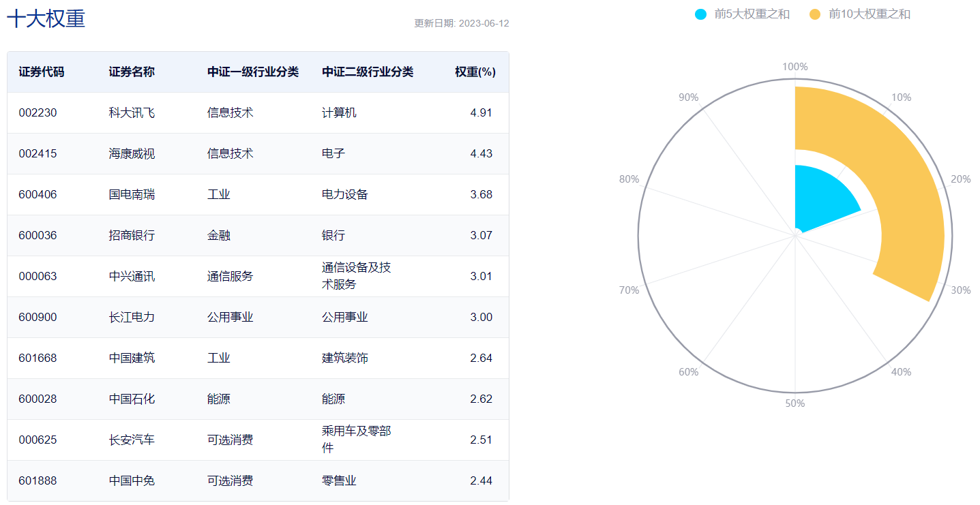This screenshot has height=505, width=980.
Task: Select stock name 中兴通讯
Action: click(x=132, y=276)
